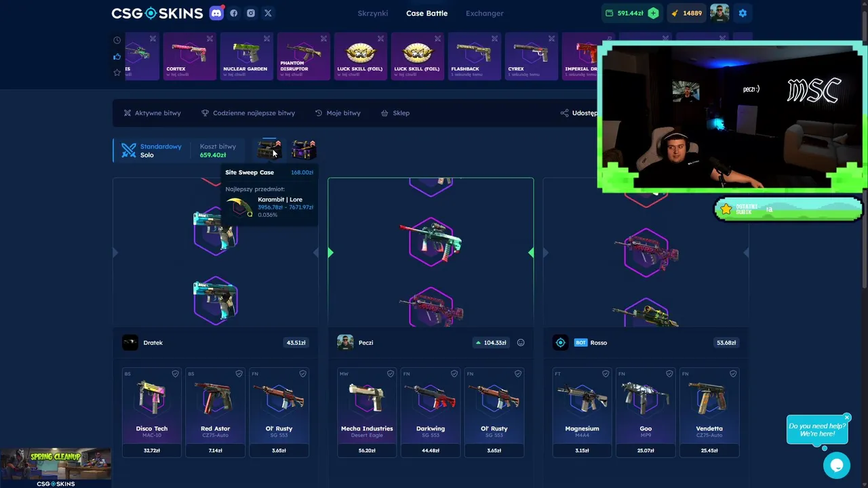Click the shield icon on Vendetta card

[x=733, y=373]
